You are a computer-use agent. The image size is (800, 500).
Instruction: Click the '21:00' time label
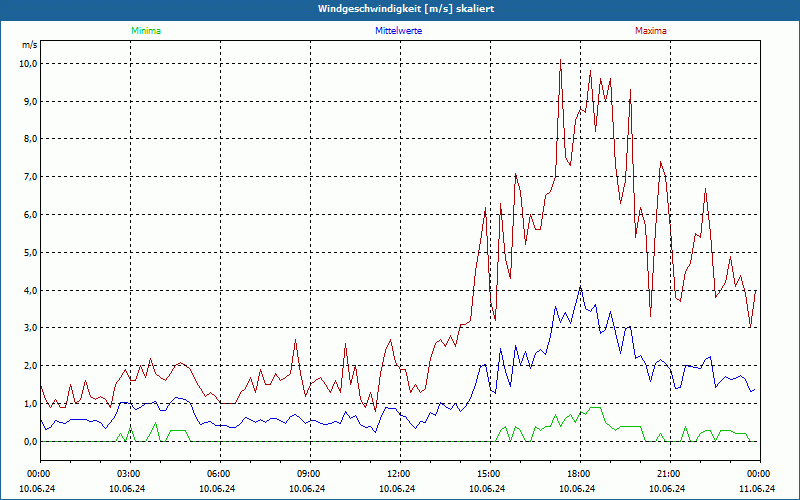coord(670,474)
